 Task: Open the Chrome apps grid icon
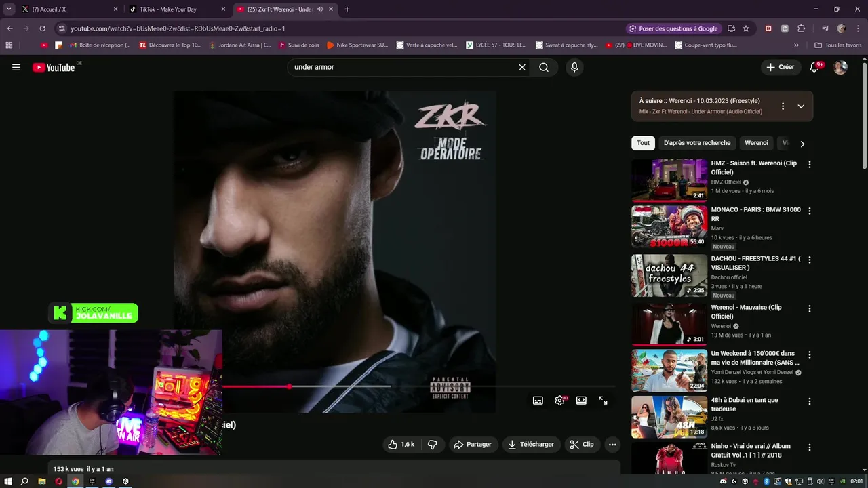(x=9, y=45)
